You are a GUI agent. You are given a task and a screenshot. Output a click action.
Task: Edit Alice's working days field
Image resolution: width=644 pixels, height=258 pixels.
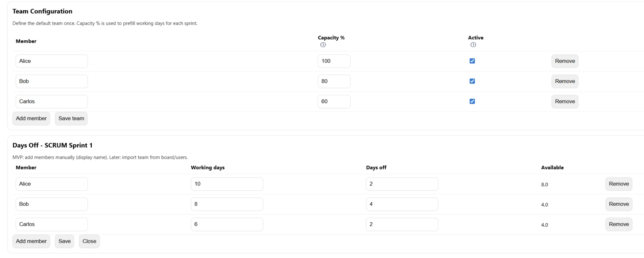point(227,184)
